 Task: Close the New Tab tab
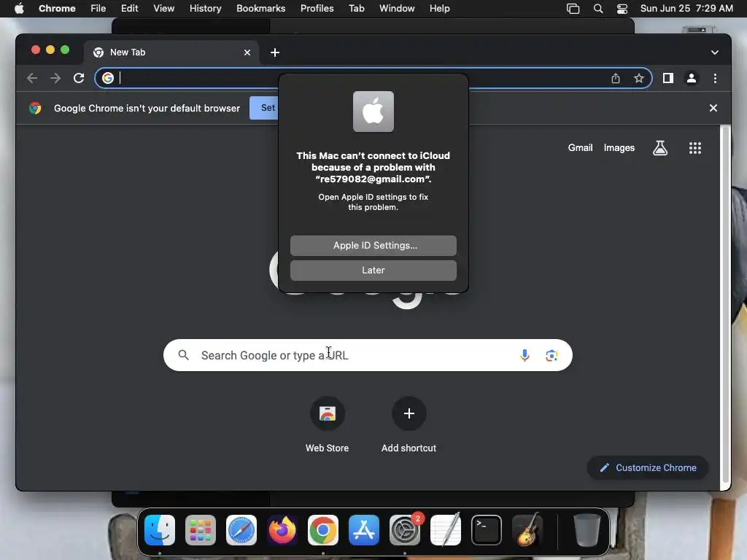[247, 52]
